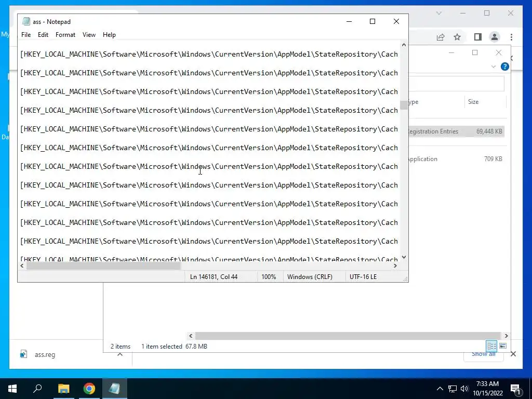Open the File menu in Notepad
Viewport: 532px width, 399px height.
26,35
